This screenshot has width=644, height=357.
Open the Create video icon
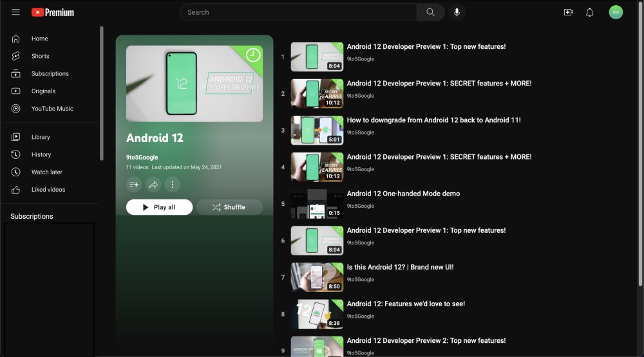click(x=569, y=12)
